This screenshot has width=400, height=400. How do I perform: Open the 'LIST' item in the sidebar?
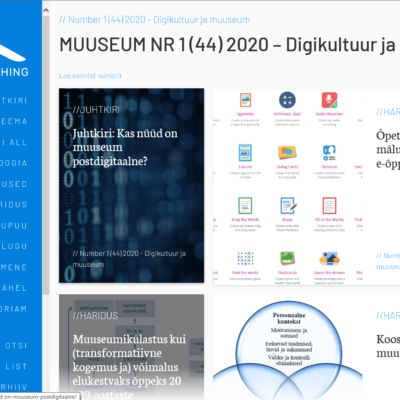[16, 367]
